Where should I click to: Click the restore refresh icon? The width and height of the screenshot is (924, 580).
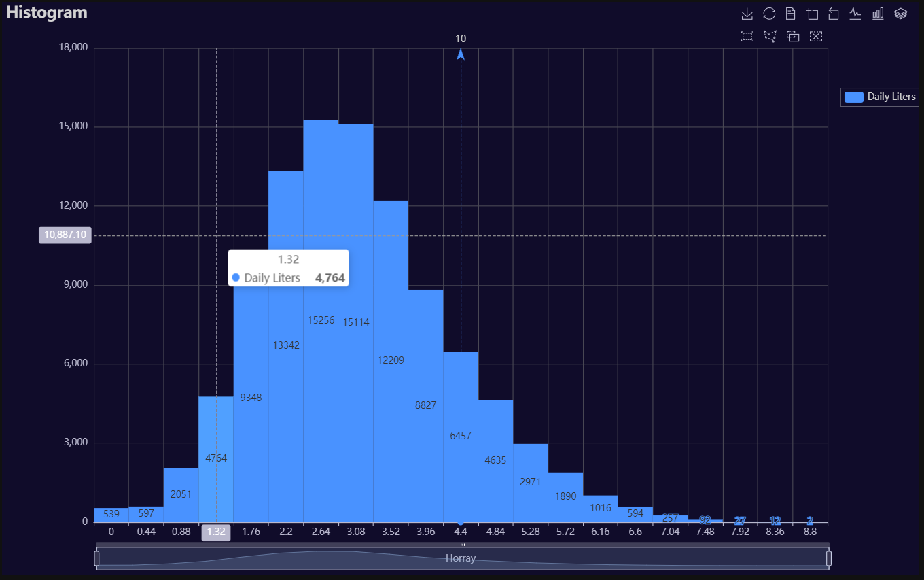coord(769,14)
